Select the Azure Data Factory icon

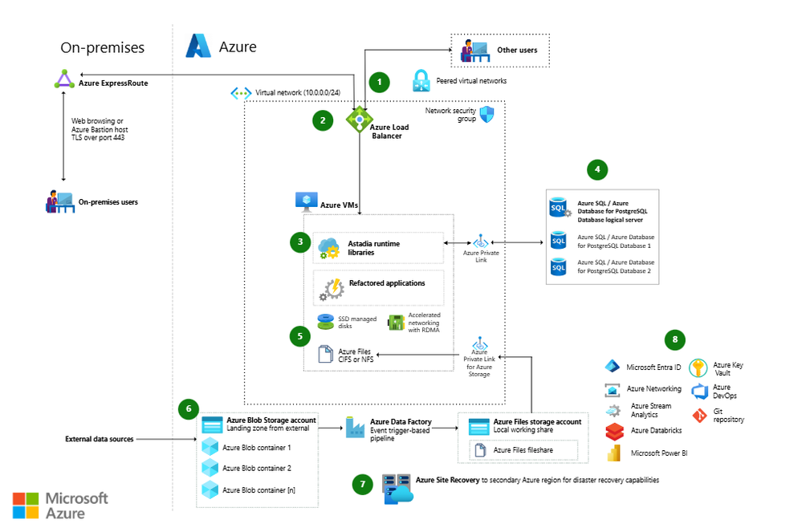pyautogui.click(x=355, y=427)
